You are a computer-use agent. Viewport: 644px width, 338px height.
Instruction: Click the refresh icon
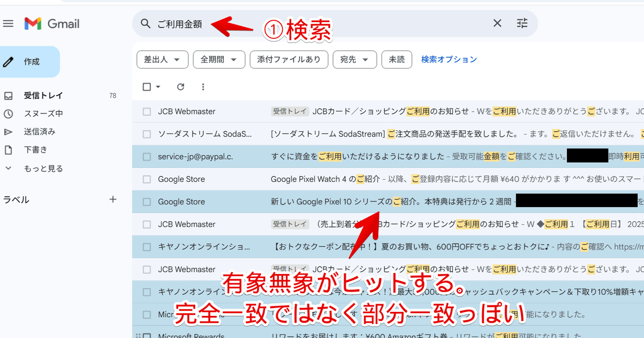pos(181,87)
